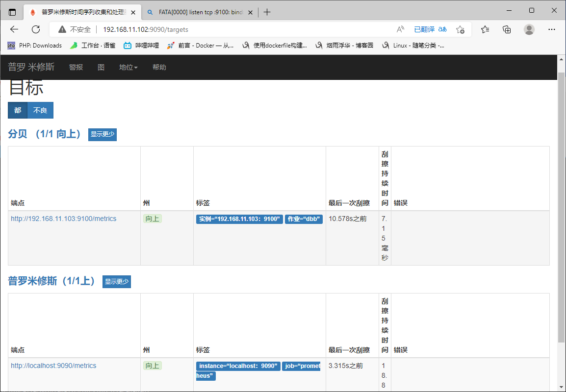Go back to the previous page

point(14,29)
